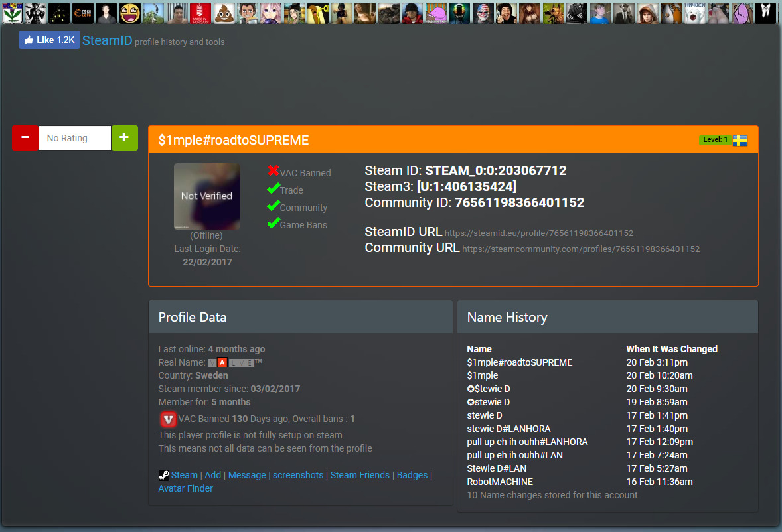Open the Steam Friends link

pyautogui.click(x=360, y=475)
